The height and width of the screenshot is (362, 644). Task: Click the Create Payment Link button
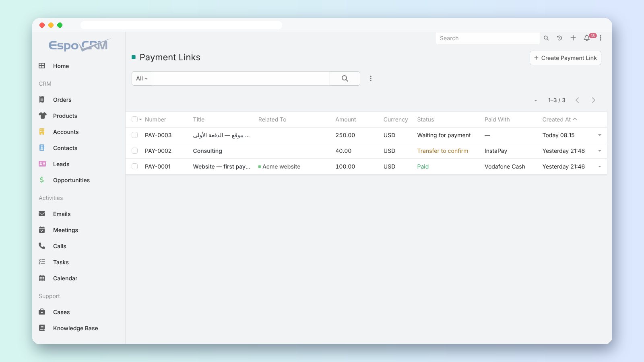[566, 58]
